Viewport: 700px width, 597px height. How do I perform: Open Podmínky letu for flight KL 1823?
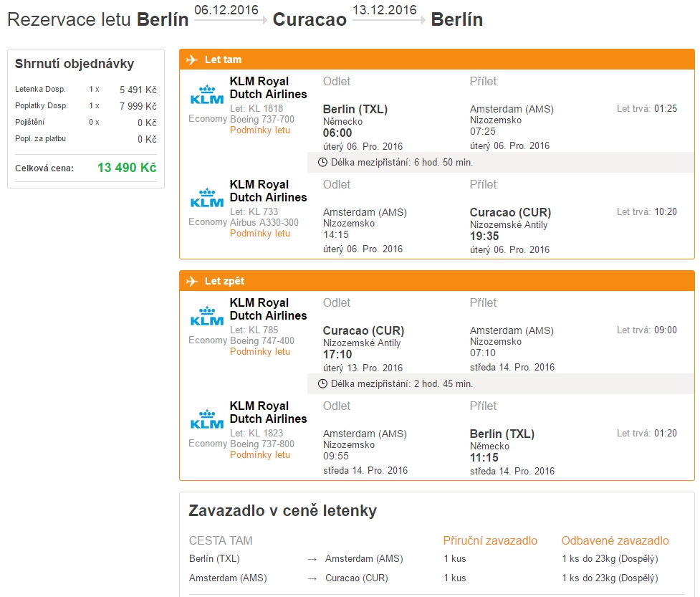coord(260,454)
